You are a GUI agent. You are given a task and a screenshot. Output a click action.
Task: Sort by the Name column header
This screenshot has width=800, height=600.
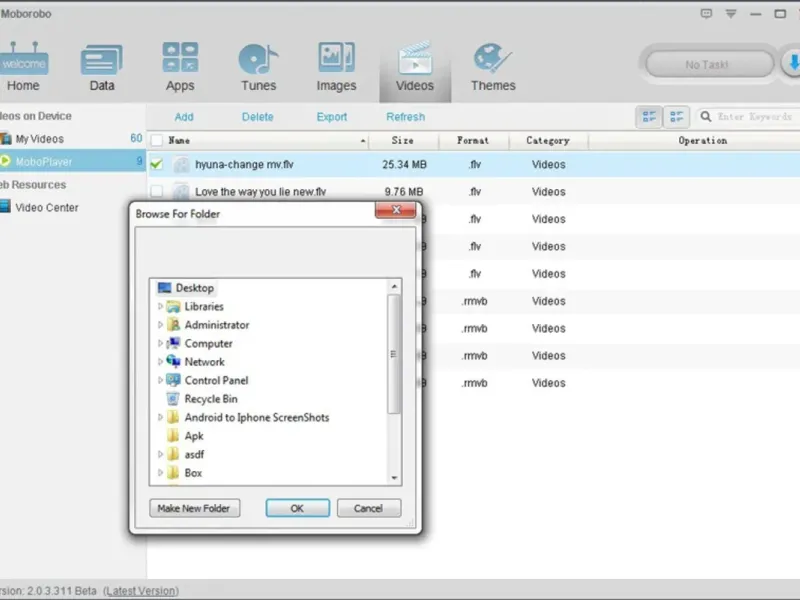coord(265,140)
